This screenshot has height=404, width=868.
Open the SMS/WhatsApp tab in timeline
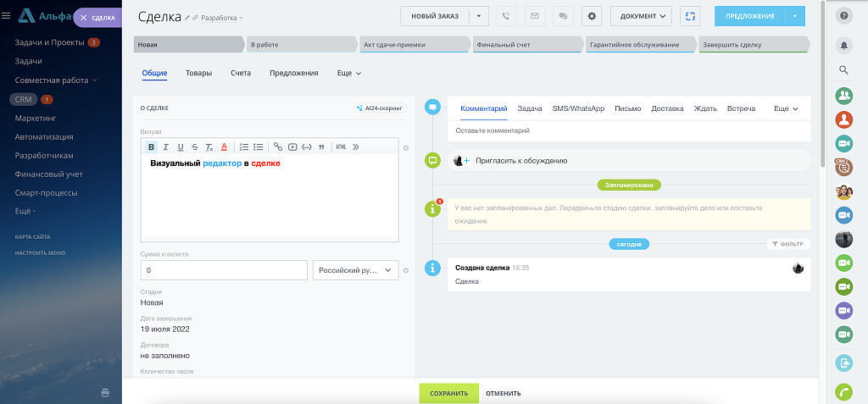578,108
